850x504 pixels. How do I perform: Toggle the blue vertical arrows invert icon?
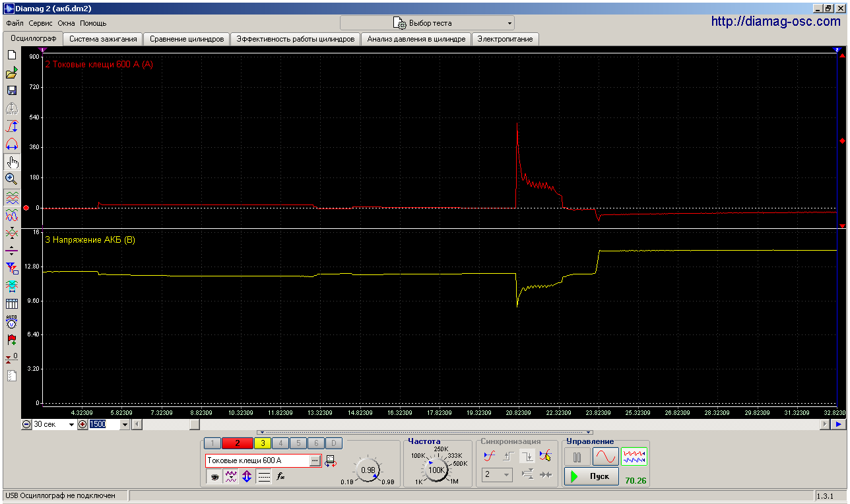[x=247, y=476]
